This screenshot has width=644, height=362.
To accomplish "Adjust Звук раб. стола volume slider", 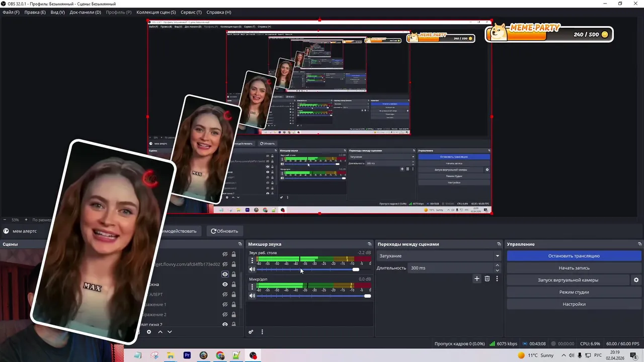I will pyautogui.click(x=314, y=269).
